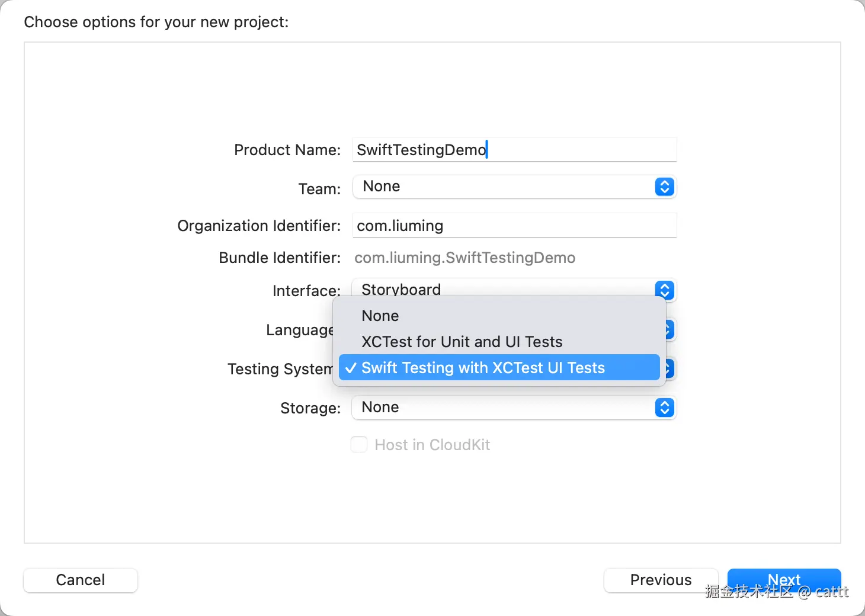Select Swift Testing with XCTest UI Tests
The height and width of the screenshot is (616, 865).
(x=483, y=368)
